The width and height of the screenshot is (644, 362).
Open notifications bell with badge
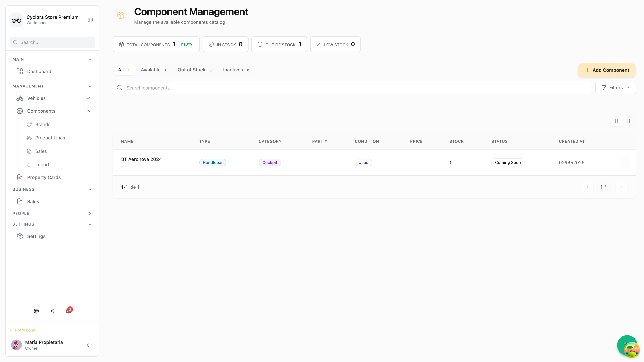pyautogui.click(x=68, y=311)
